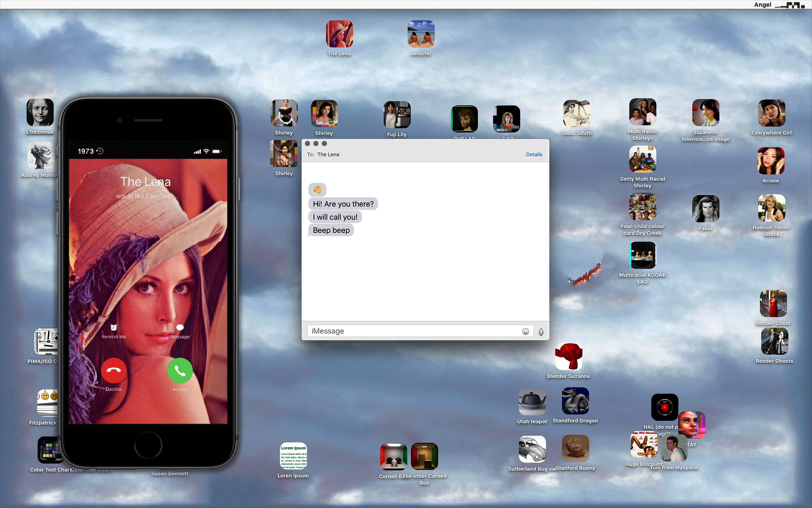Open the Utah teapot desktop icon

(x=532, y=402)
